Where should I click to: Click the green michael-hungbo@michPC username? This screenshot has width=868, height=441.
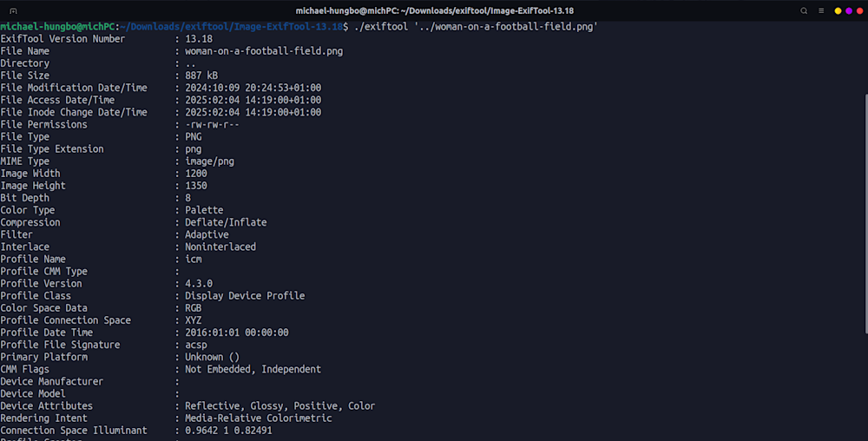(57, 27)
